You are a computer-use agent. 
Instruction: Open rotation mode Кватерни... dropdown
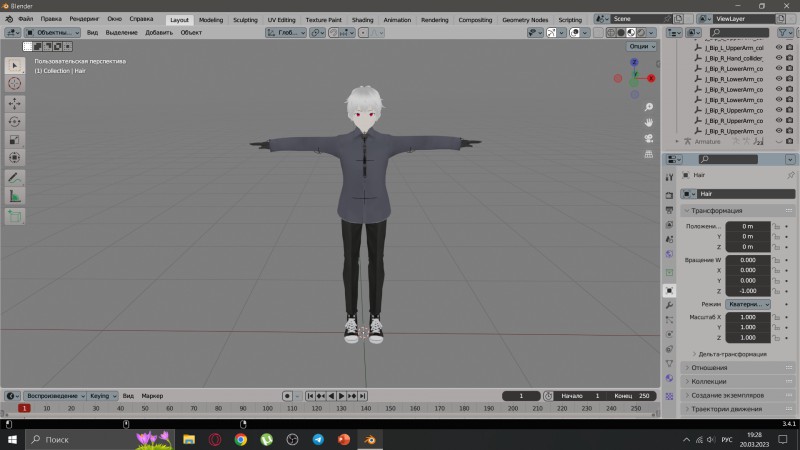(748, 304)
